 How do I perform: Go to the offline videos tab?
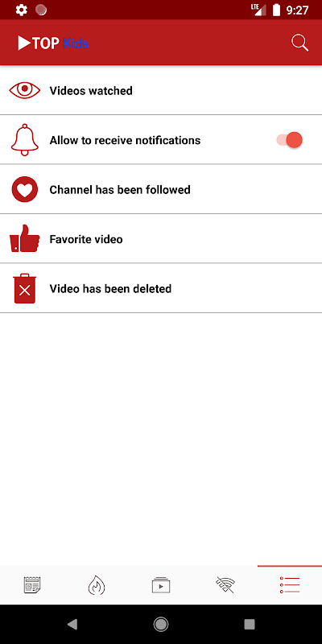[x=225, y=584]
